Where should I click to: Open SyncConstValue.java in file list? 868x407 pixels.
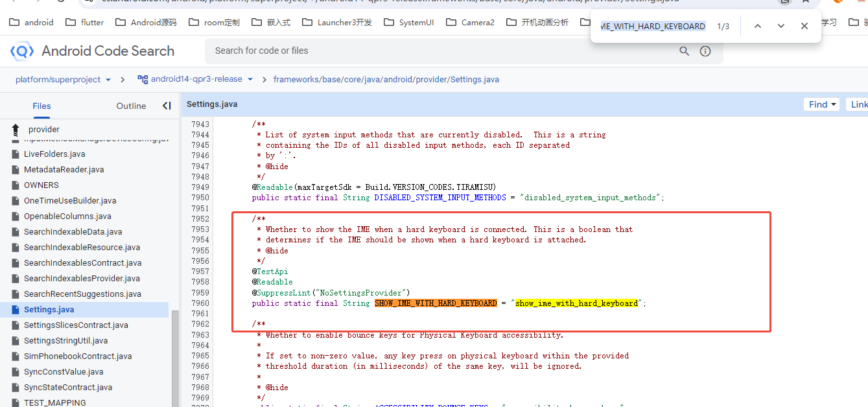(x=64, y=372)
